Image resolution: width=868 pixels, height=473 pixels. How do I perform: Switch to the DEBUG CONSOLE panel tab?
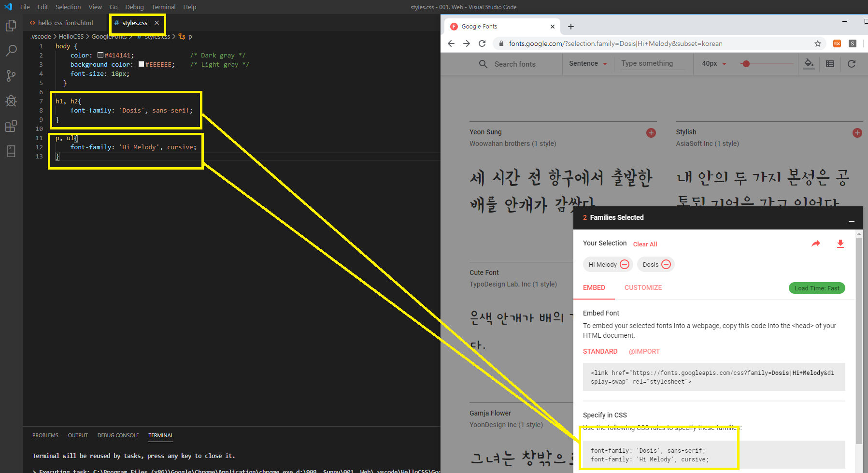[118, 435]
